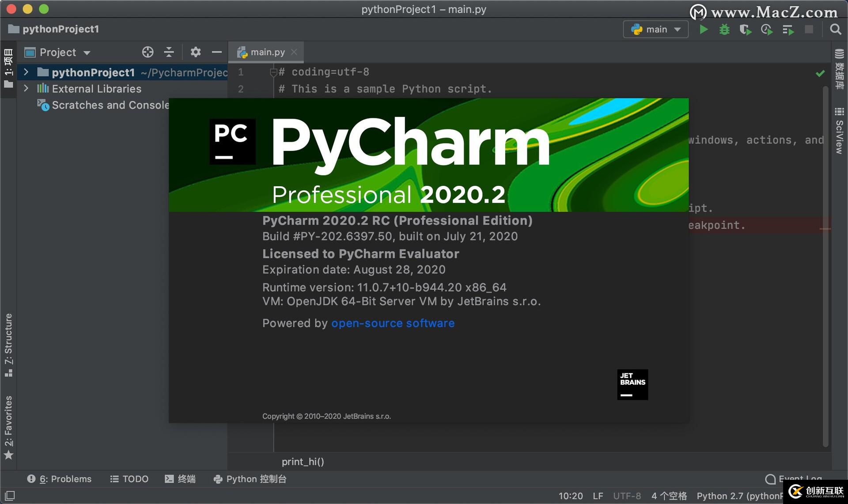This screenshot has width=848, height=504.
Task: Open Project panel gear settings
Action: 195,52
